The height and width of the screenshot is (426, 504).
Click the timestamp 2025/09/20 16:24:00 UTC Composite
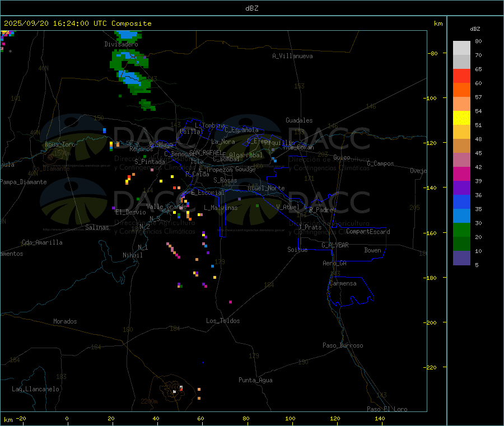click(x=77, y=24)
